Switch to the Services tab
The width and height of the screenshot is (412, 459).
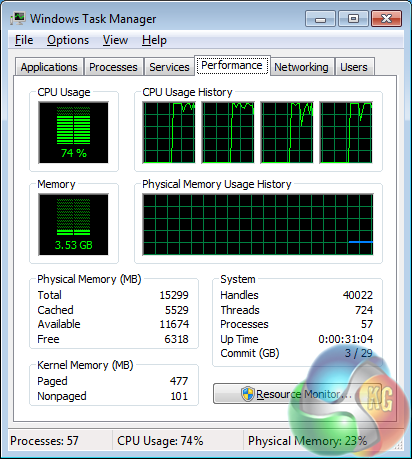point(169,67)
